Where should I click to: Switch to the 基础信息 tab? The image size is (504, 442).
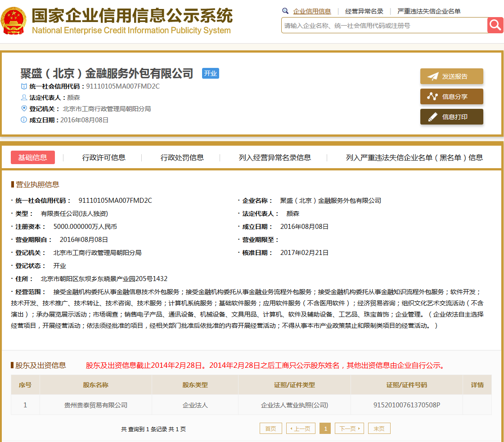[x=33, y=157]
